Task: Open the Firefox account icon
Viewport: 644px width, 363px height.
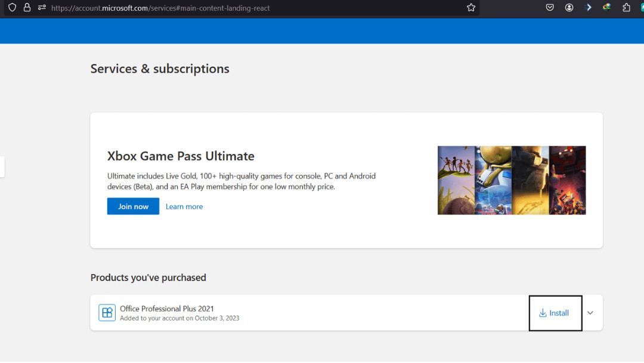Action: [569, 7]
